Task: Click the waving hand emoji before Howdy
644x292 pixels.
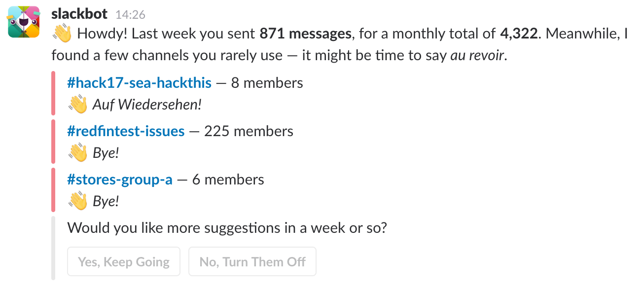Action: pos(62,35)
